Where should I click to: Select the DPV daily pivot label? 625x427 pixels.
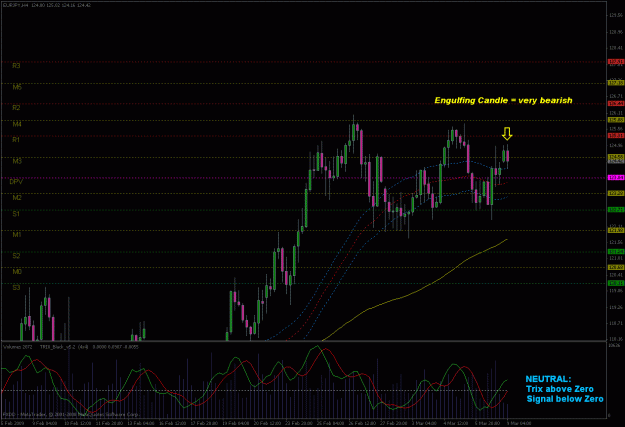pyautogui.click(x=16, y=181)
